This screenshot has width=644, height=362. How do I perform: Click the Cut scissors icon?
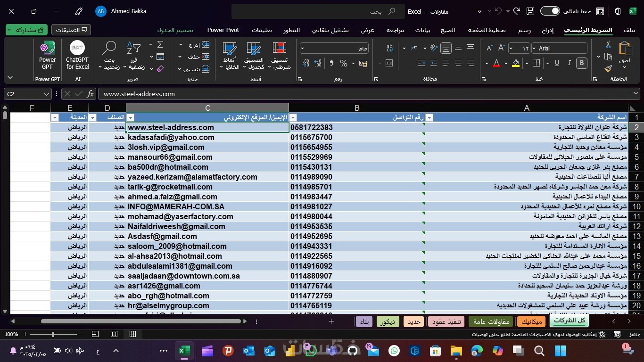[608, 45]
